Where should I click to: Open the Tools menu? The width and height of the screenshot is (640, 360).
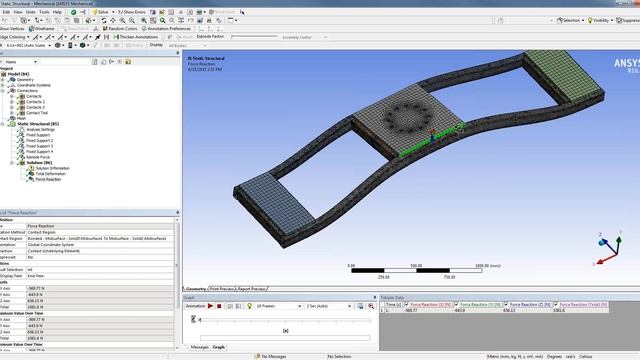(x=44, y=12)
